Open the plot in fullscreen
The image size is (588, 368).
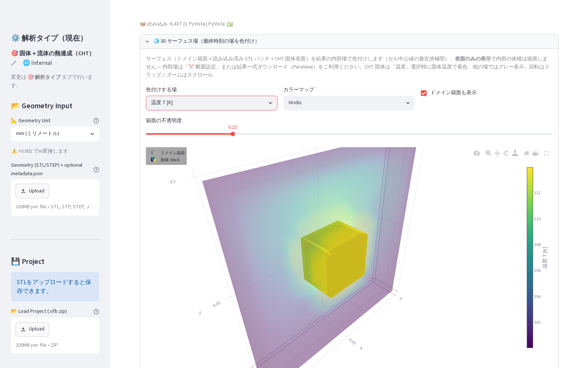[x=546, y=153]
